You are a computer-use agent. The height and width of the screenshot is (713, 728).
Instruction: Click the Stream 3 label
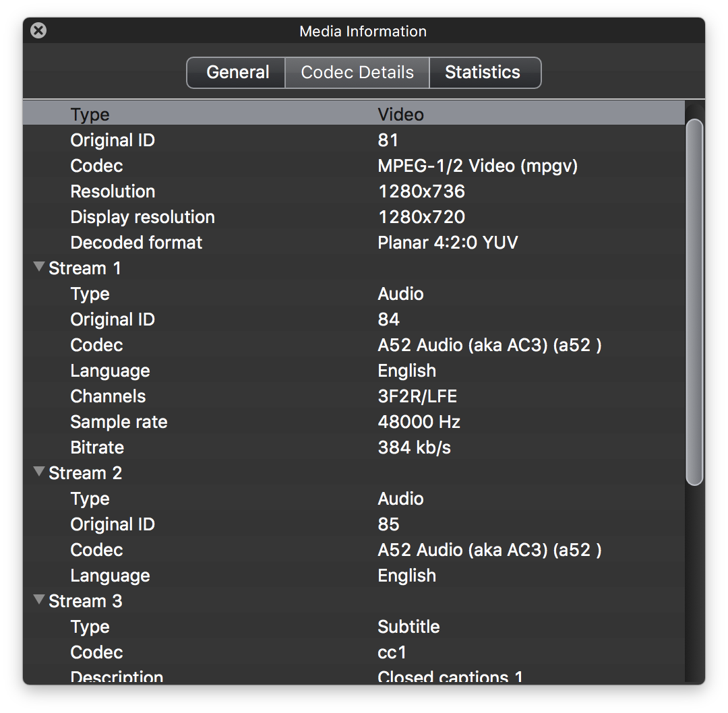coord(86,601)
